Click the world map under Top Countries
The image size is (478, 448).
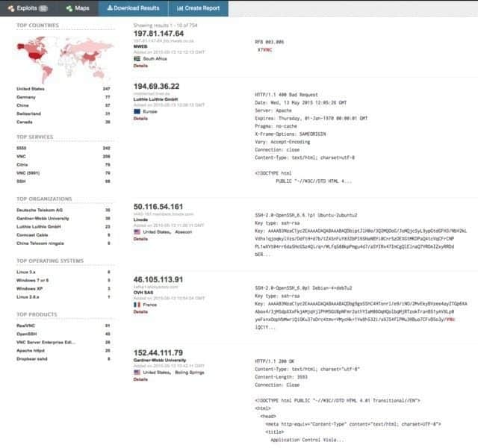(65, 59)
